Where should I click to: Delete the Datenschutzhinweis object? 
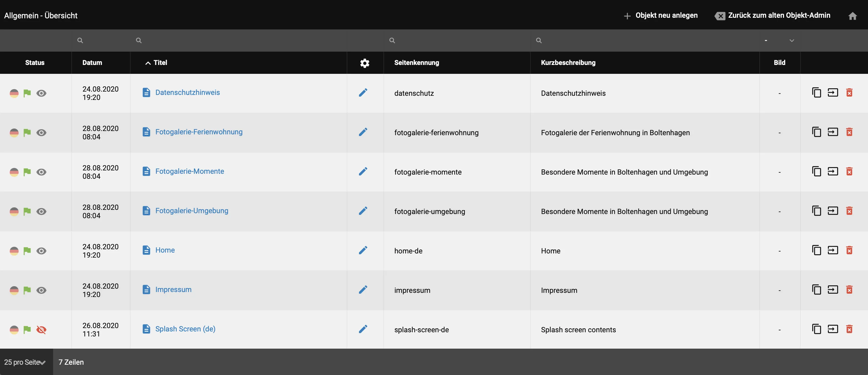coord(849,93)
